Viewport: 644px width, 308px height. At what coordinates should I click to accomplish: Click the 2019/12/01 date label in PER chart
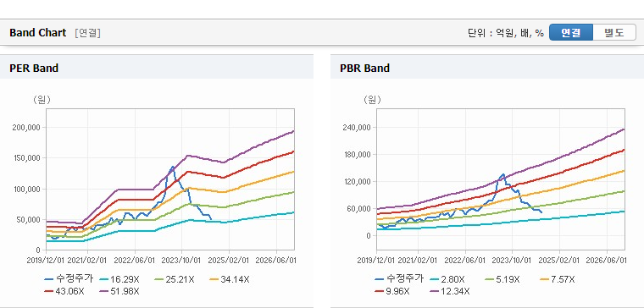click(46, 261)
